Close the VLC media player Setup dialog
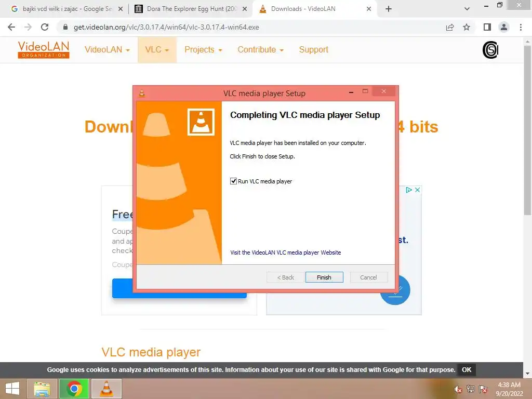Viewport: 532px width, 399px height. point(384,91)
